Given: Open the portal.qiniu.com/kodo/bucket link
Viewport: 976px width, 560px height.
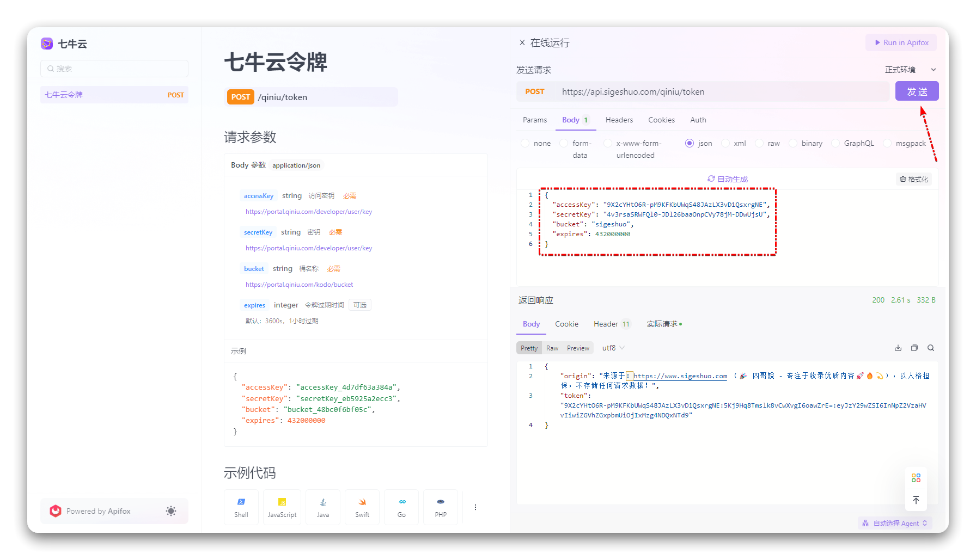Looking at the screenshot, I should coord(299,285).
